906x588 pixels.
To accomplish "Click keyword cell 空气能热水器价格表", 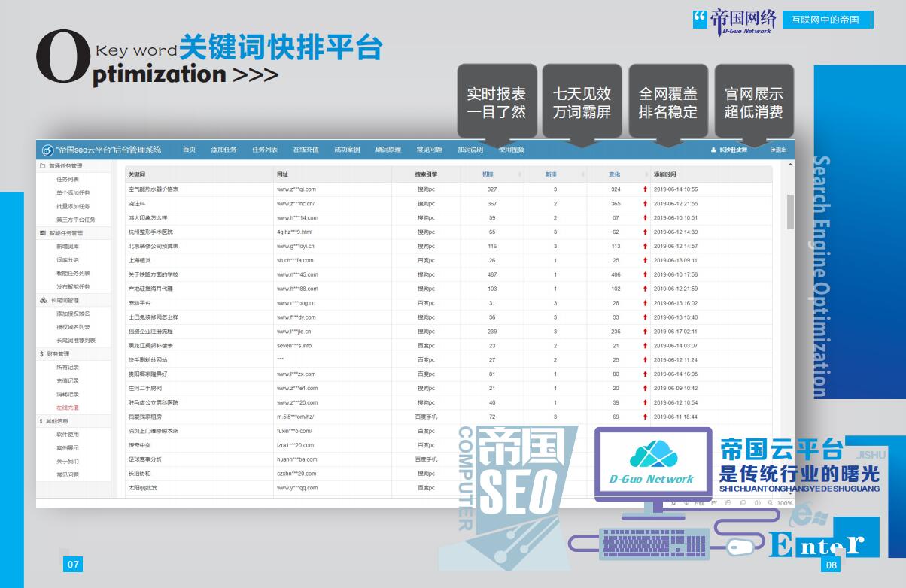I will pyautogui.click(x=154, y=189).
